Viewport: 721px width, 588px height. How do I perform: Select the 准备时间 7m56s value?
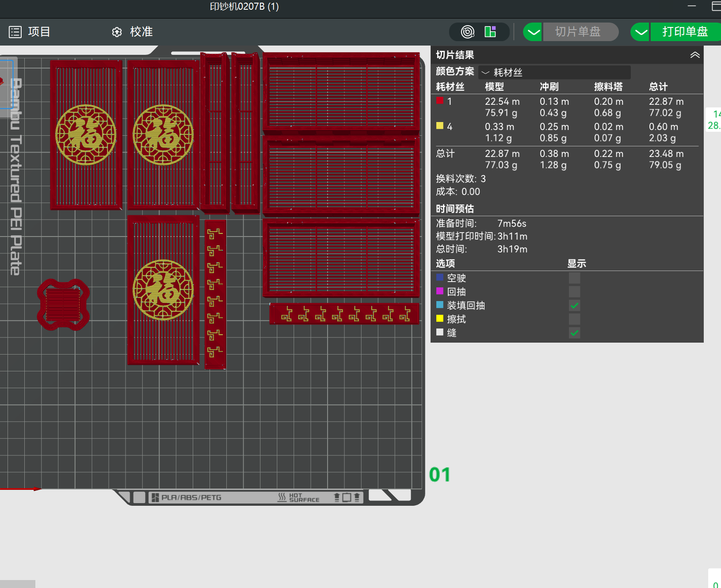(512, 223)
